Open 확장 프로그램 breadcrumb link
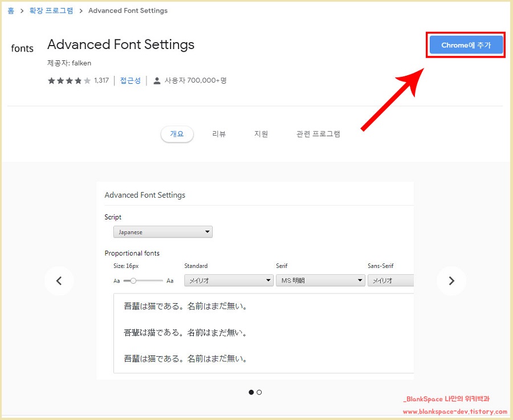 point(51,10)
